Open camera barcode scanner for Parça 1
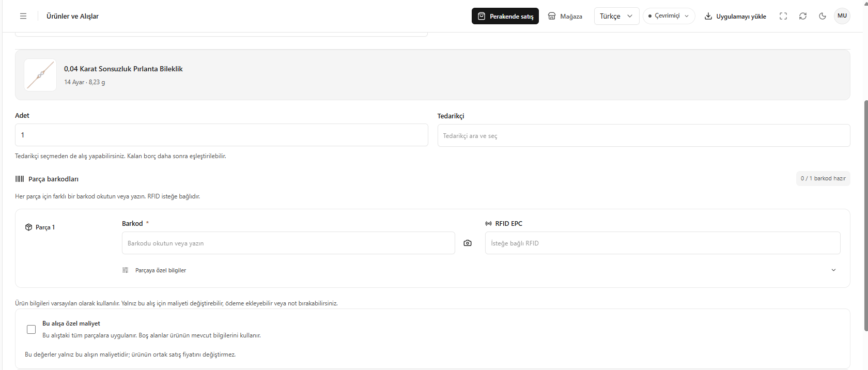The height and width of the screenshot is (370, 868). click(x=468, y=243)
